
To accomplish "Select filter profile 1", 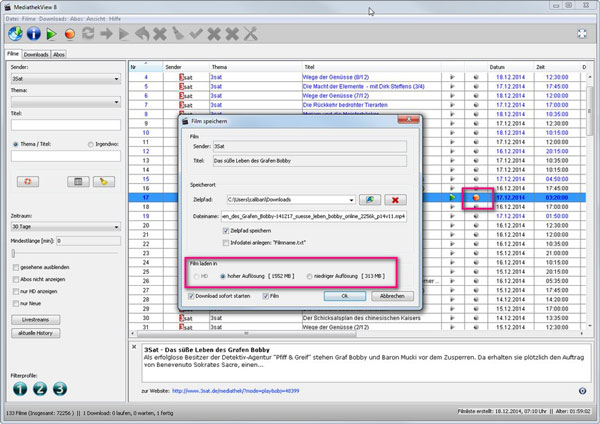I will 20,389.
